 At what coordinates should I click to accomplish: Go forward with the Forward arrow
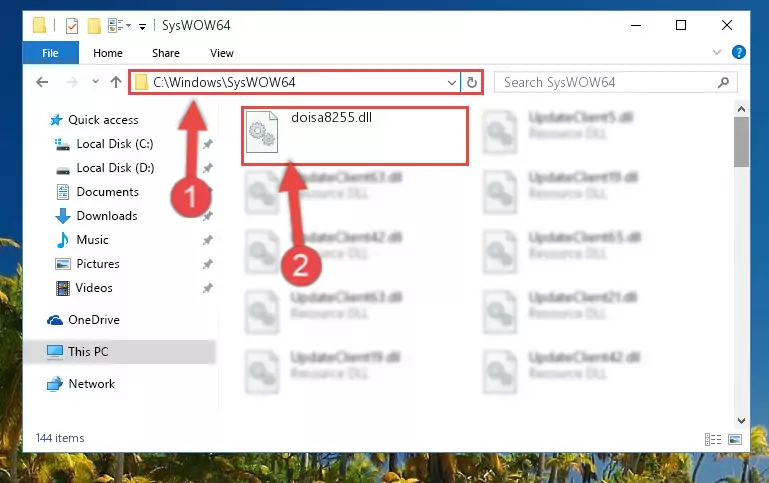pos(72,82)
